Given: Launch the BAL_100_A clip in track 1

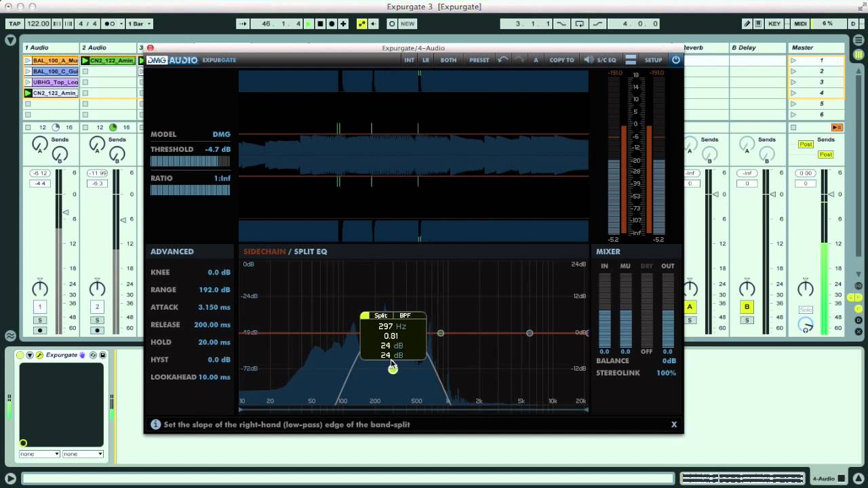Looking at the screenshot, I should pos(28,60).
